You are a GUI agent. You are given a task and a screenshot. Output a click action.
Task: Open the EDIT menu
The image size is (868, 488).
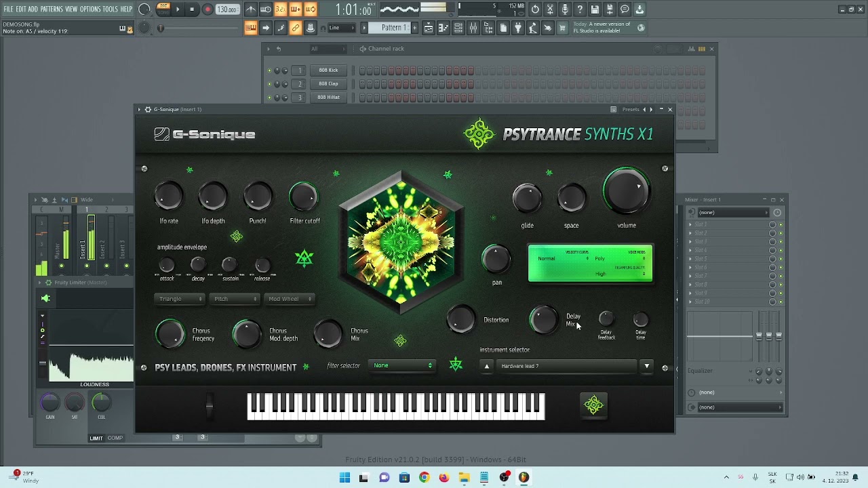(21, 9)
